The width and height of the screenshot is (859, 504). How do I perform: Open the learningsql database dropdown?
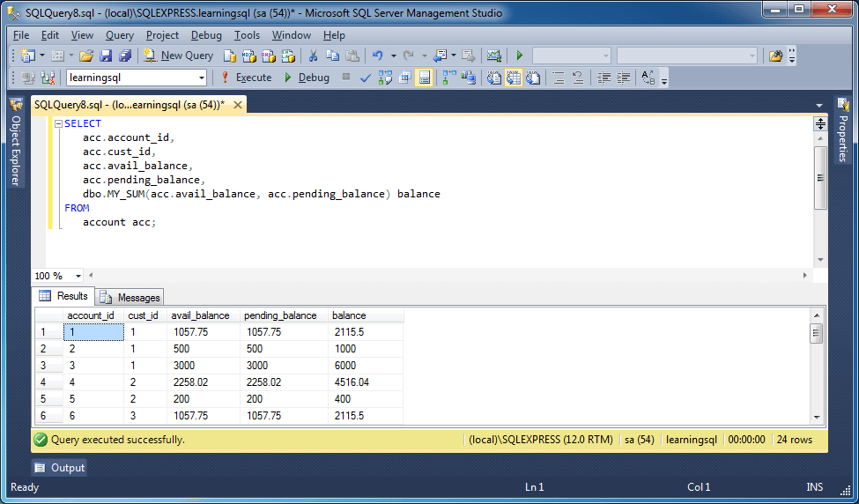click(x=201, y=78)
